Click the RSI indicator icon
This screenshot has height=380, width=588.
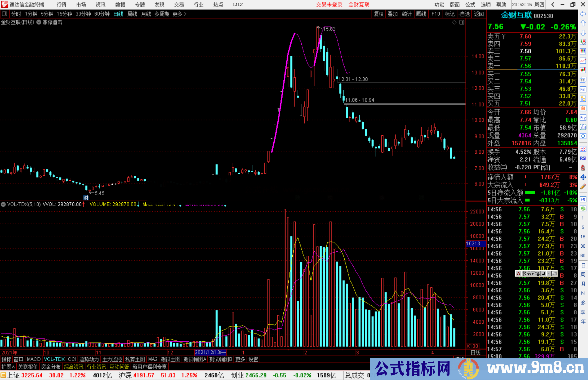pyautogui.click(x=583, y=158)
